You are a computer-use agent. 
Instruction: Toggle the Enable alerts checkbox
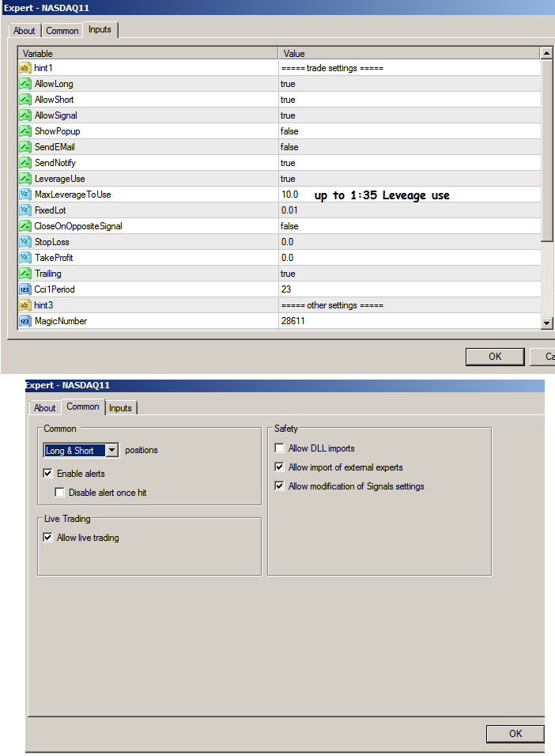coord(47,474)
